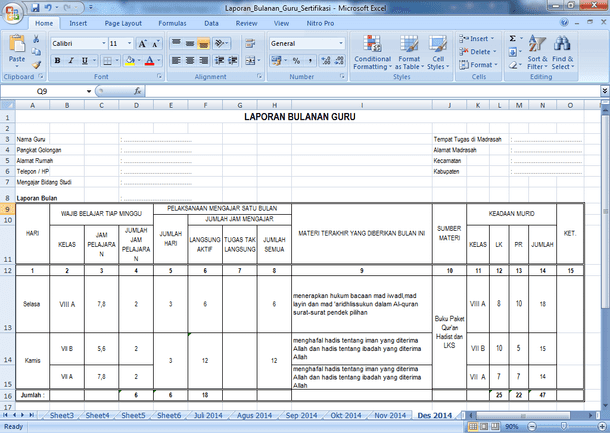The image size is (610, 433).
Task: Switch to the Data tab
Action: (211, 23)
